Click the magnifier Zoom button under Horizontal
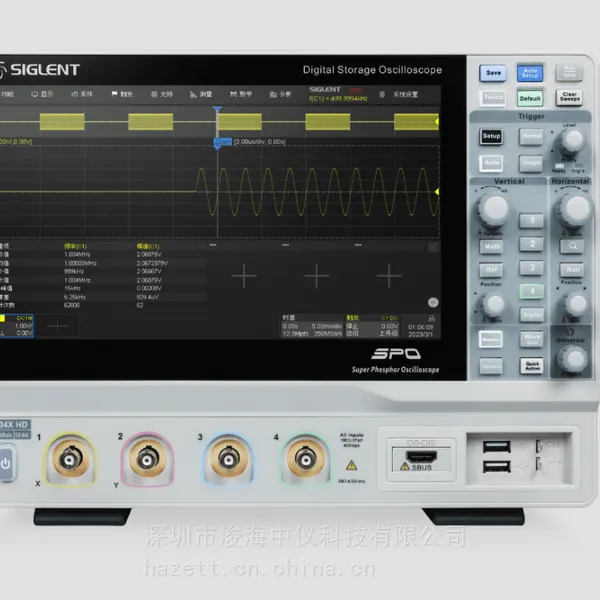The width and height of the screenshot is (600, 600). pos(572,246)
